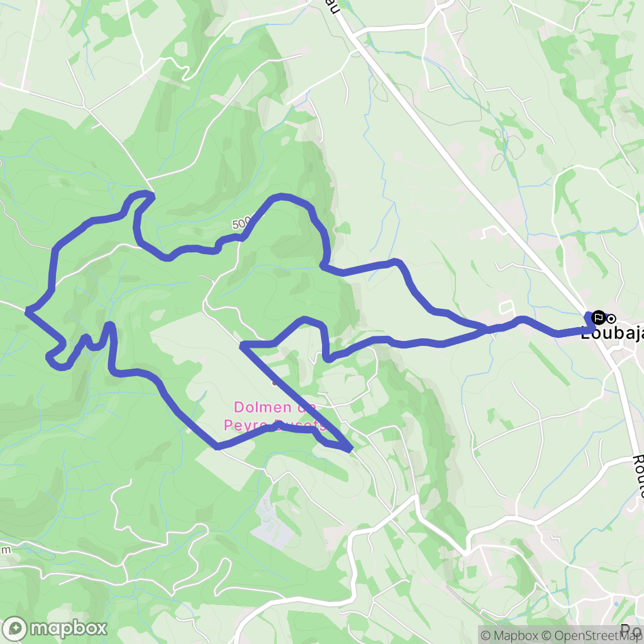
Task: Click the white circular end-point marker
Action: [611, 319]
